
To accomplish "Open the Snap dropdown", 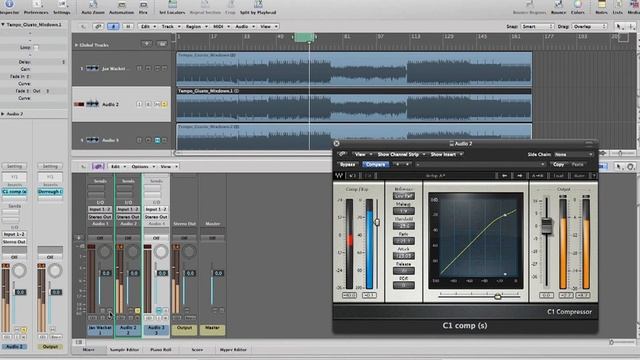I will [537, 27].
